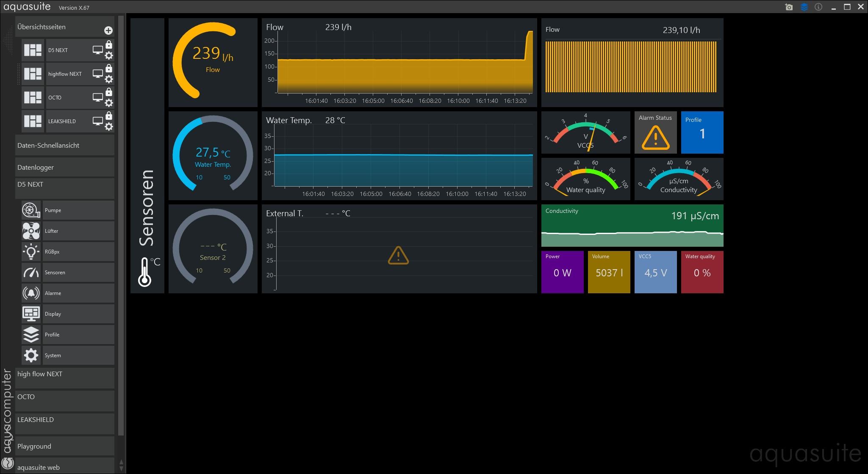The image size is (868, 474).
Task: Show LEAKSHIELD page on desktop monitor icon
Action: click(x=98, y=121)
